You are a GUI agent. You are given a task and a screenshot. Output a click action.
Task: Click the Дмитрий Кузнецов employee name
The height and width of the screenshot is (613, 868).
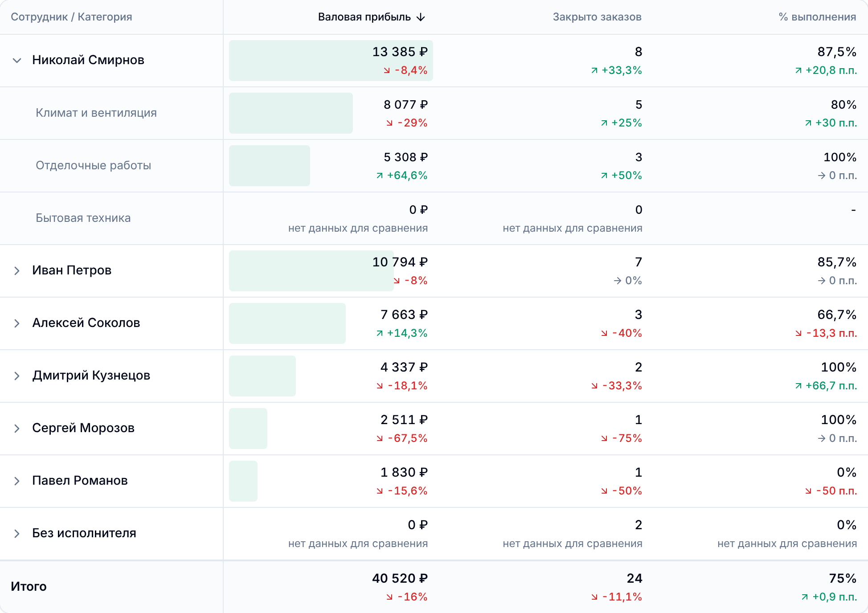pos(91,376)
